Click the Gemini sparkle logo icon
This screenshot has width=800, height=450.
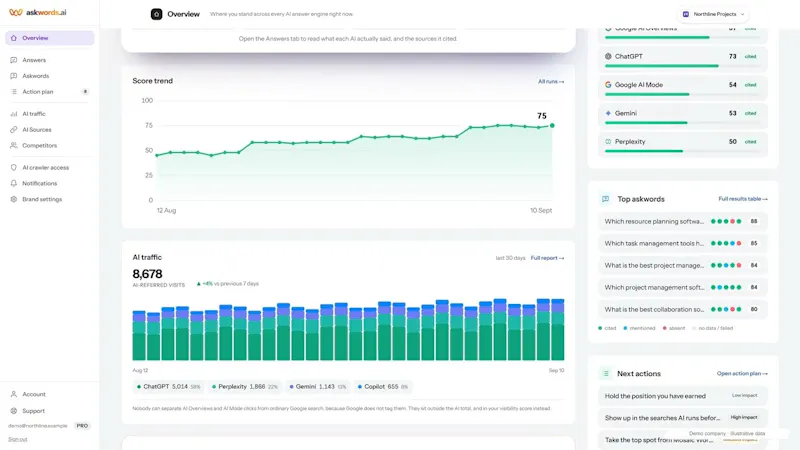[608, 113]
